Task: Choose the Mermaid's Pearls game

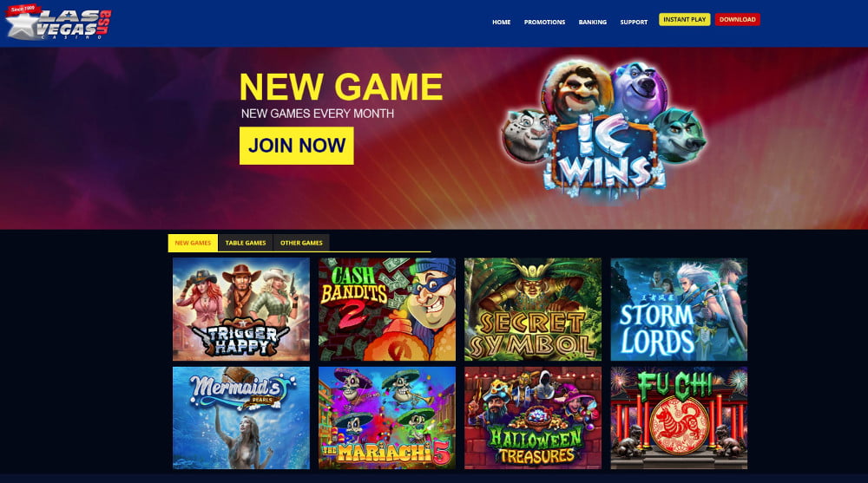Action: click(x=240, y=418)
